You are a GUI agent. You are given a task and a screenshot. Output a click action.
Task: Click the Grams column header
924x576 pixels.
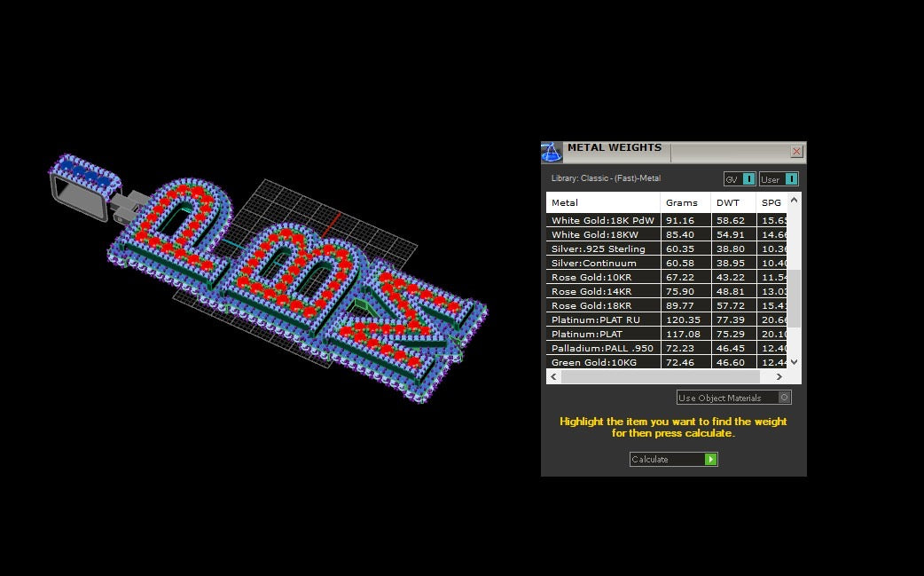(685, 203)
